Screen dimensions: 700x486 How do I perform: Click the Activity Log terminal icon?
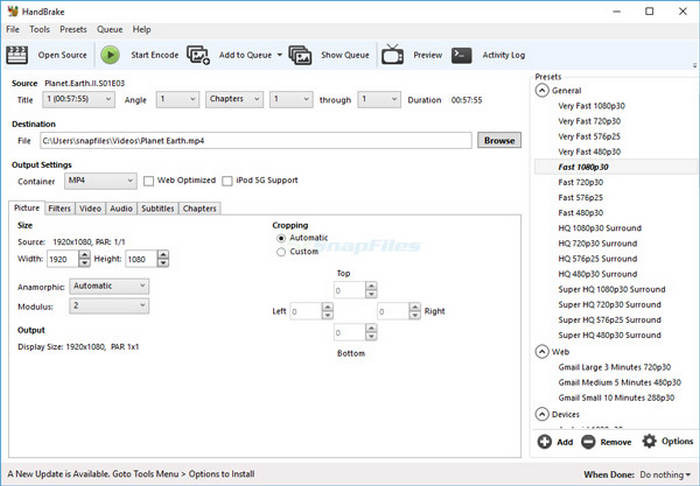[462, 55]
